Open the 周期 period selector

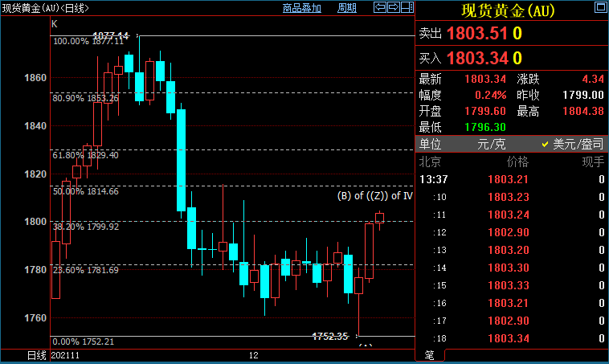347,8
